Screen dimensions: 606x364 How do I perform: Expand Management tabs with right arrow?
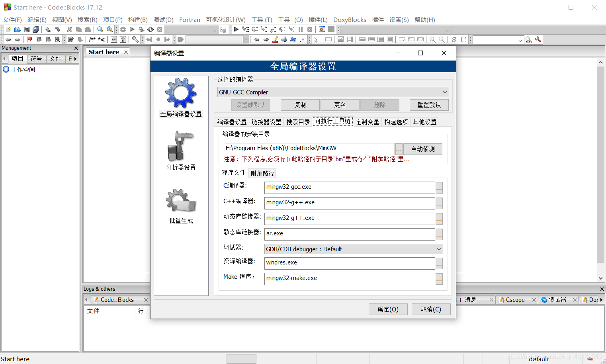(75, 59)
